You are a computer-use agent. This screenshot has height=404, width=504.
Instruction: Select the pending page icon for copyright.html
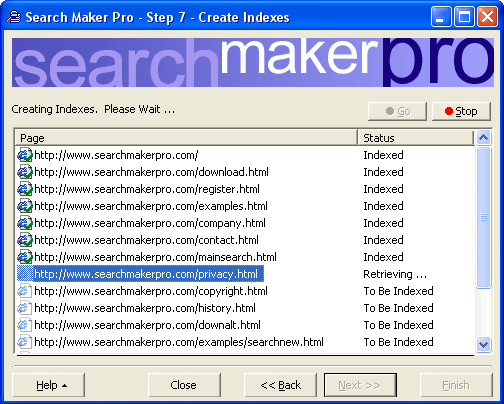coord(25,291)
